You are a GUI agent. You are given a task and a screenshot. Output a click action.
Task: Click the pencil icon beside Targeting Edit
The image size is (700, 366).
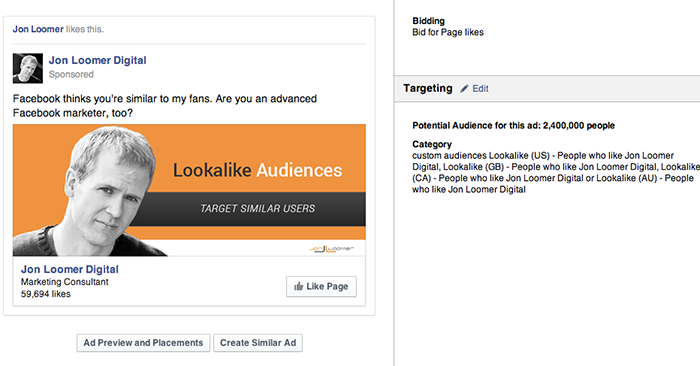(464, 89)
